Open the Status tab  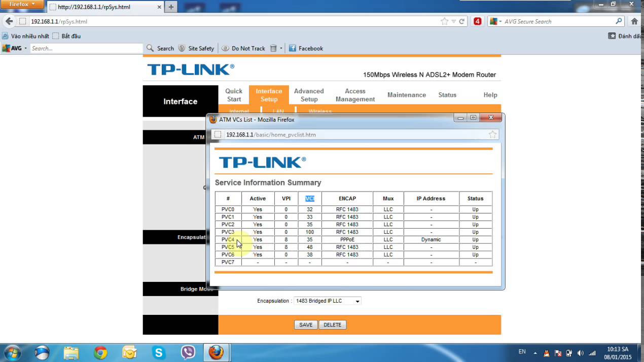coord(447,95)
